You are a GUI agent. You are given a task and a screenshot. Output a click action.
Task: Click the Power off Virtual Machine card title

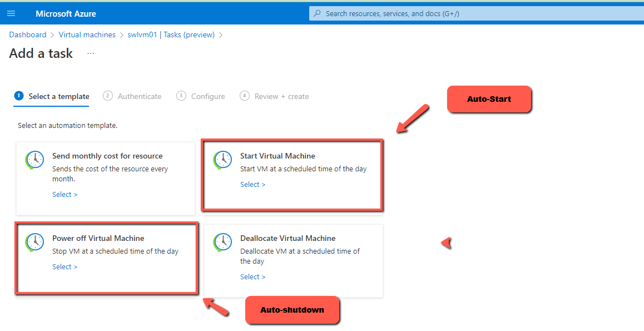tap(98, 238)
